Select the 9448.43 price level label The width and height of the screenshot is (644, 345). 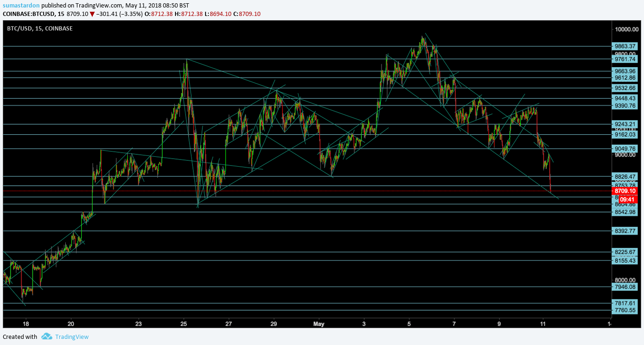(x=625, y=99)
